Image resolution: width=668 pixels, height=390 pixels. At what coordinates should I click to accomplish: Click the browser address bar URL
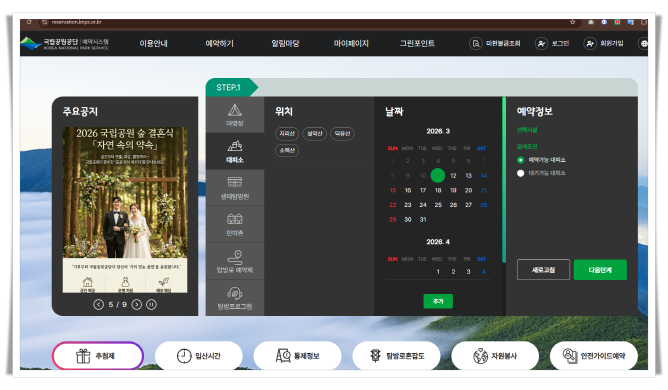click(77, 22)
